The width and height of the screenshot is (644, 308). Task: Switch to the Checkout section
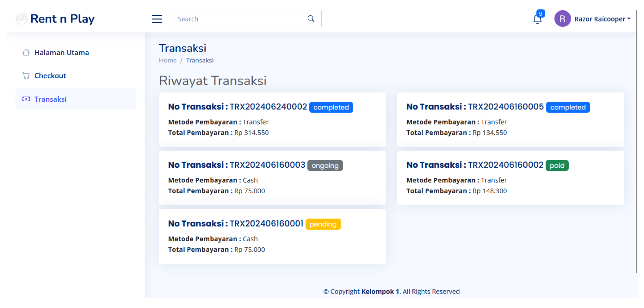click(50, 75)
